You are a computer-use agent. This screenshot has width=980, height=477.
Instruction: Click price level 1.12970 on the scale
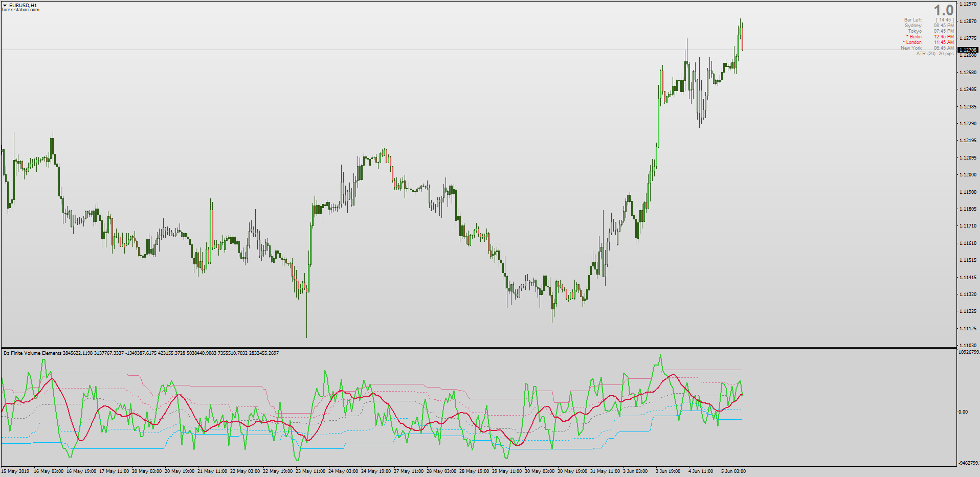click(968, 4)
